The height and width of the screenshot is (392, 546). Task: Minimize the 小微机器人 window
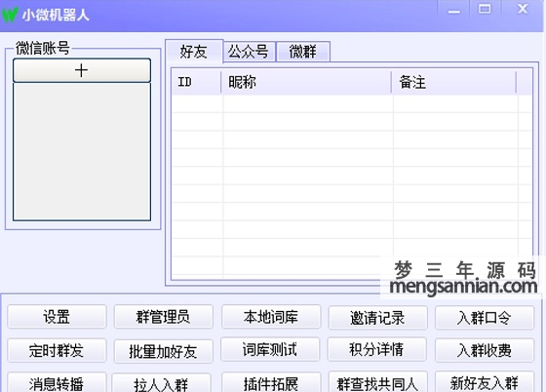(454, 10)
